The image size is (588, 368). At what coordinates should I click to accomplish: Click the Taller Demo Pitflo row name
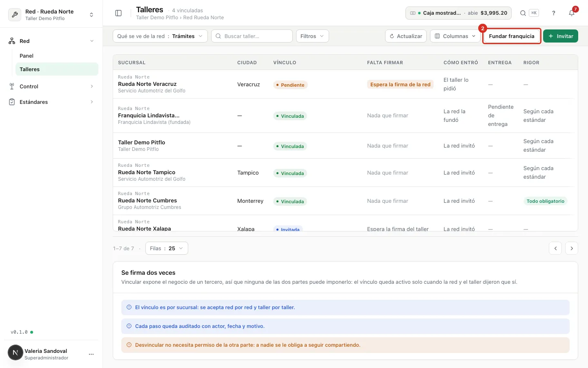[142, 142]
